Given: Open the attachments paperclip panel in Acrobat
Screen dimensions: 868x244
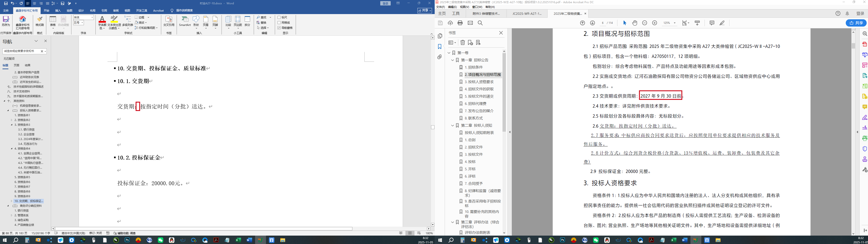Looking at the screenshot, I should click(440, 57).
